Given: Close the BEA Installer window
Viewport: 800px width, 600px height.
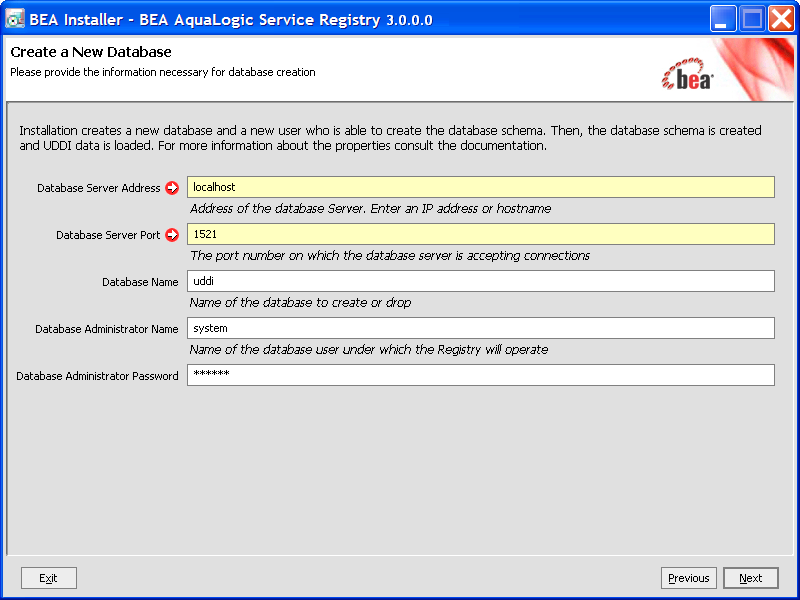Looking at the screenshot, I should tap(781, 19).
